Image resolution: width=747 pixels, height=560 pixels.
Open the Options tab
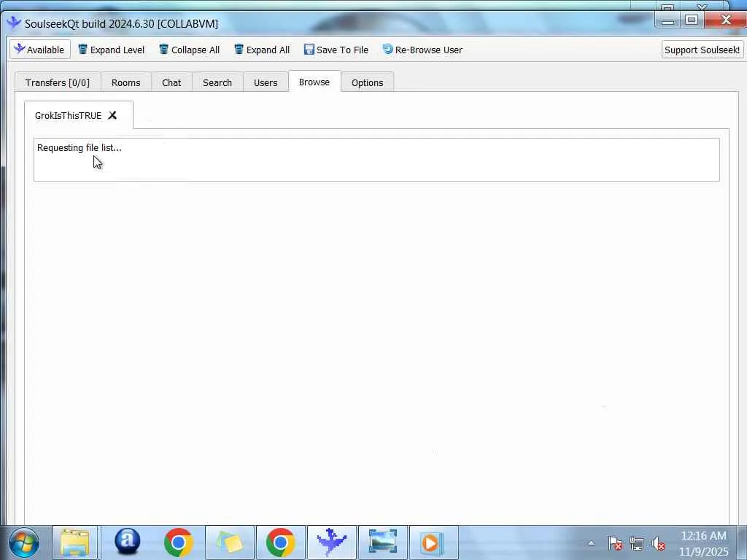coord(368,82)
